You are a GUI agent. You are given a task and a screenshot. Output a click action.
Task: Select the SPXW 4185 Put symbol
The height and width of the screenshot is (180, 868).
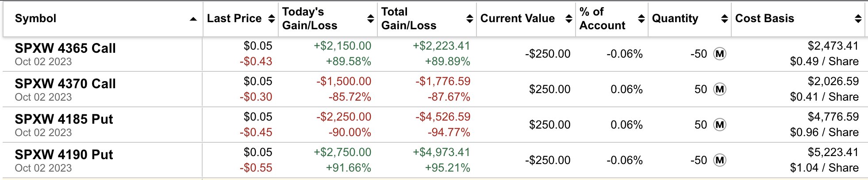point(64,119)
